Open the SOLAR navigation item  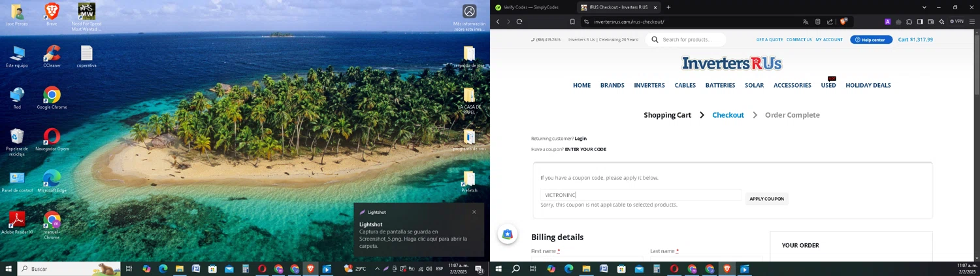click(754, 85)
